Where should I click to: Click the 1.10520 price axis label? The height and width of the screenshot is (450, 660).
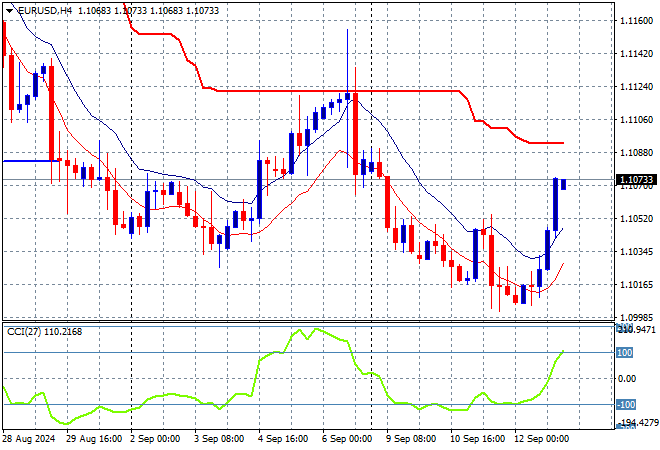point(636,219)
